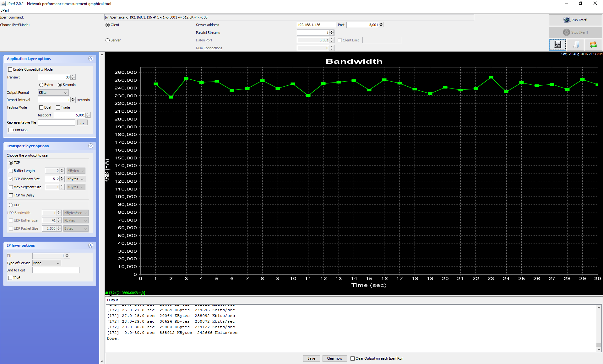Open the Output Format KBits dropdown
Image resolution: width=603 pixels, height=364 pixels.
53,93
